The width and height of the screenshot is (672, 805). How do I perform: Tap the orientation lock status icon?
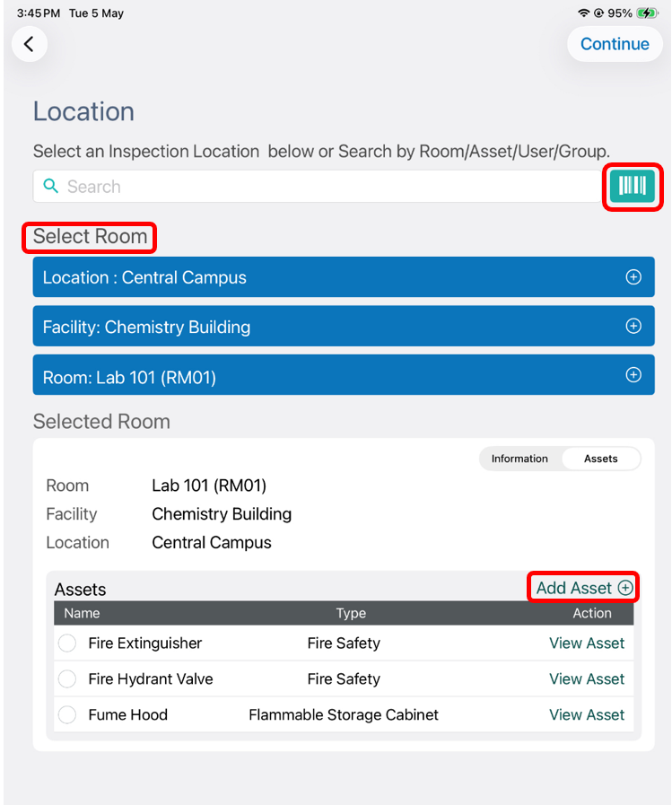coord(598,13)
